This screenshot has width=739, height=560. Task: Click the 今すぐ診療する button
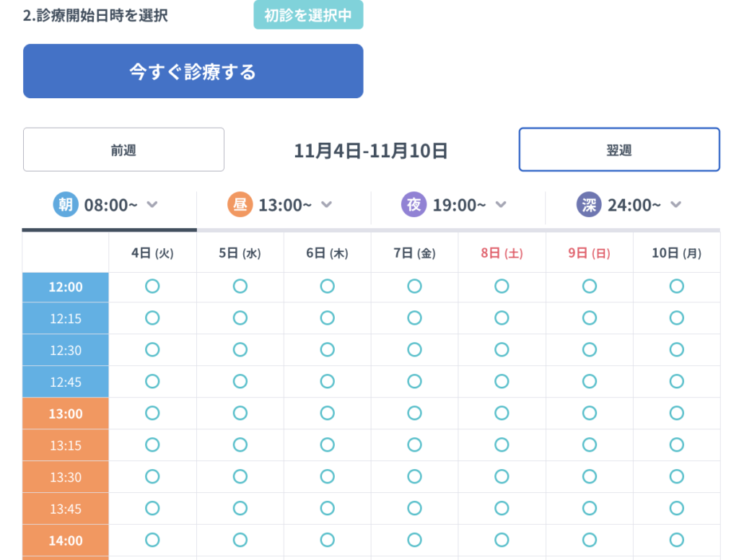(x=193, y=71)
